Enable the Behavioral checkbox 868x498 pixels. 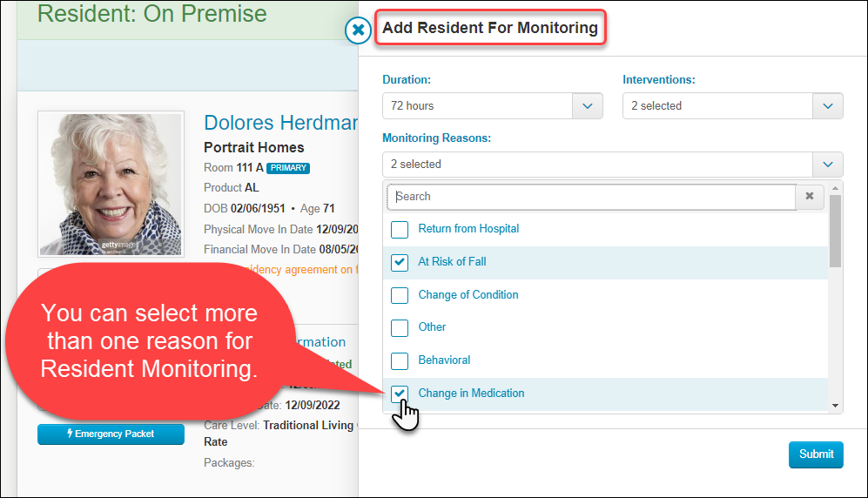click(400, 360)
